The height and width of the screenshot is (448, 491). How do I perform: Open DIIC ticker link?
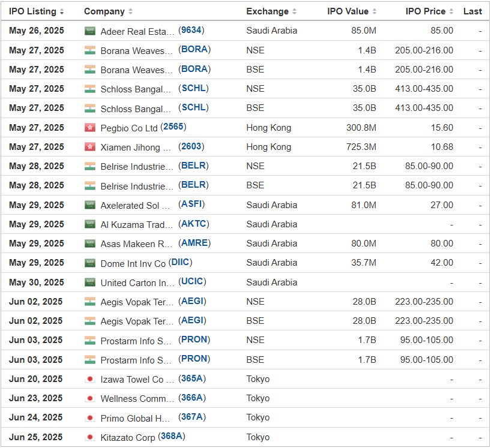pyautogui.click(x=180, y=262)
